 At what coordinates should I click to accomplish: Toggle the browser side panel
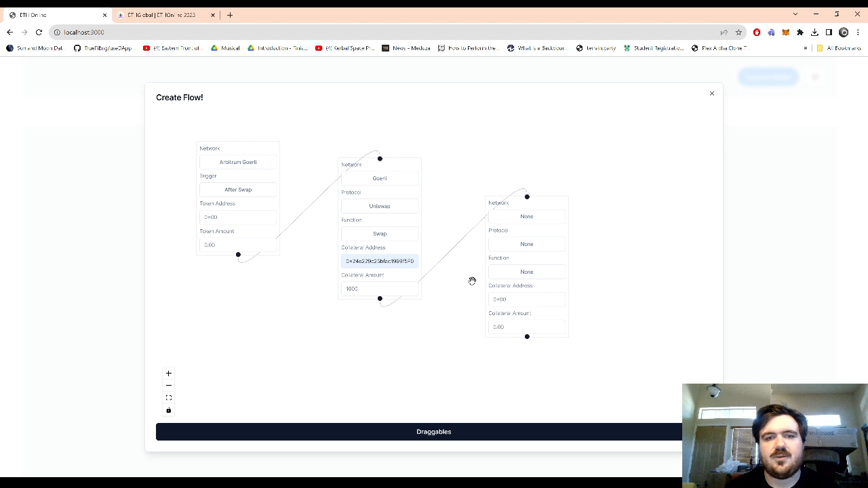829,33
